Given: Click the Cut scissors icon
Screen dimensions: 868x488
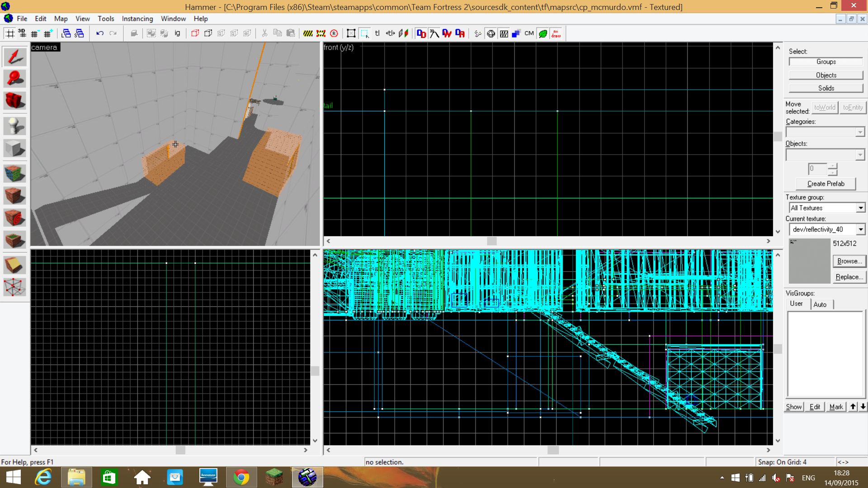Looking at the screenshot, I should pyautogui.click(x=264, y=33).
